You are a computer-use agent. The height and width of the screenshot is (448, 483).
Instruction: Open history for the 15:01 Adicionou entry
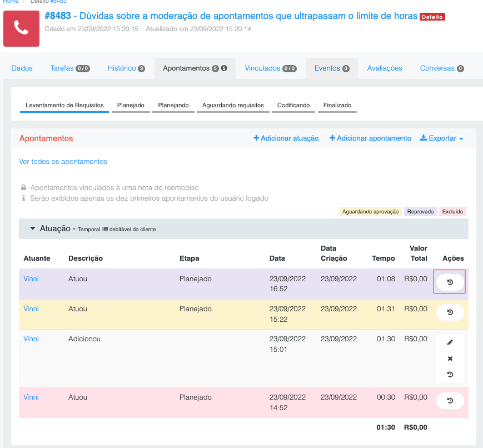point(450,375)
